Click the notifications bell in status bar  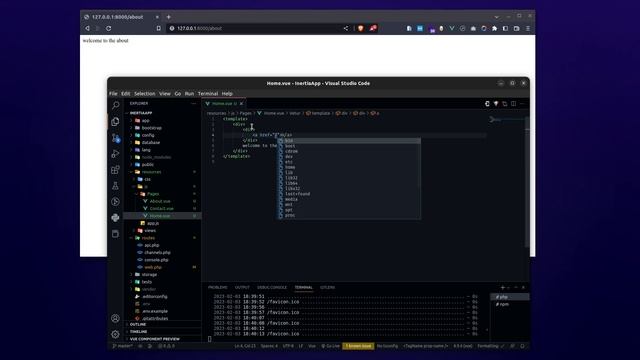522,346
